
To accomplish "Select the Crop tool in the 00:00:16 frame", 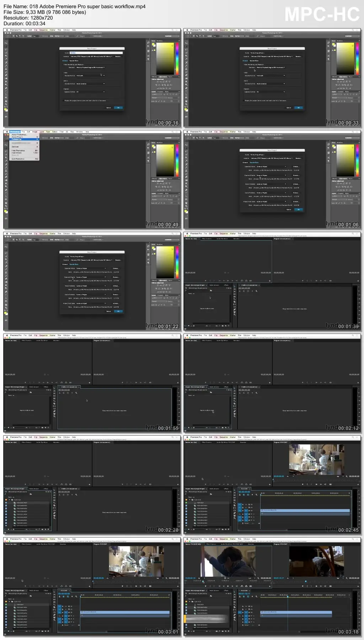I will (6, 56).
